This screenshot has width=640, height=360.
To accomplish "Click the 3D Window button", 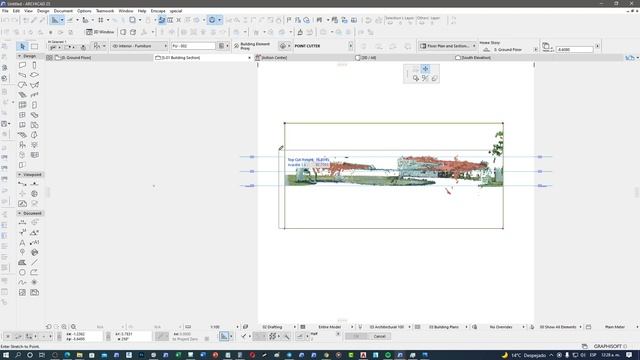I will (100, 32).
